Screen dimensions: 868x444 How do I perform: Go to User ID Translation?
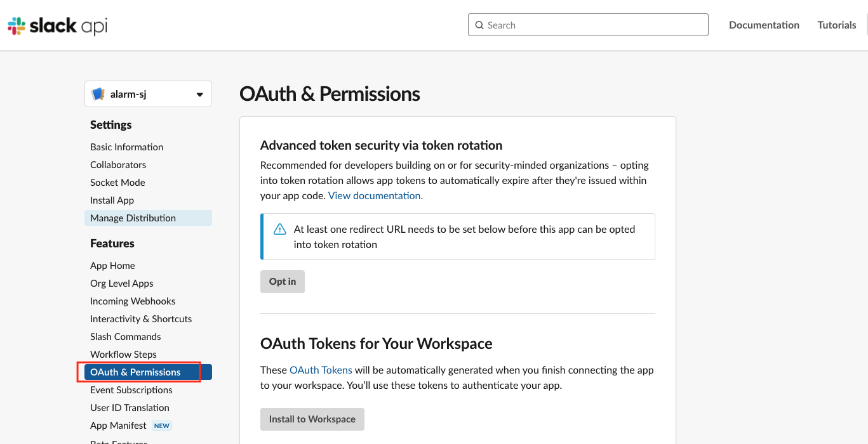(x=130, y=407)
